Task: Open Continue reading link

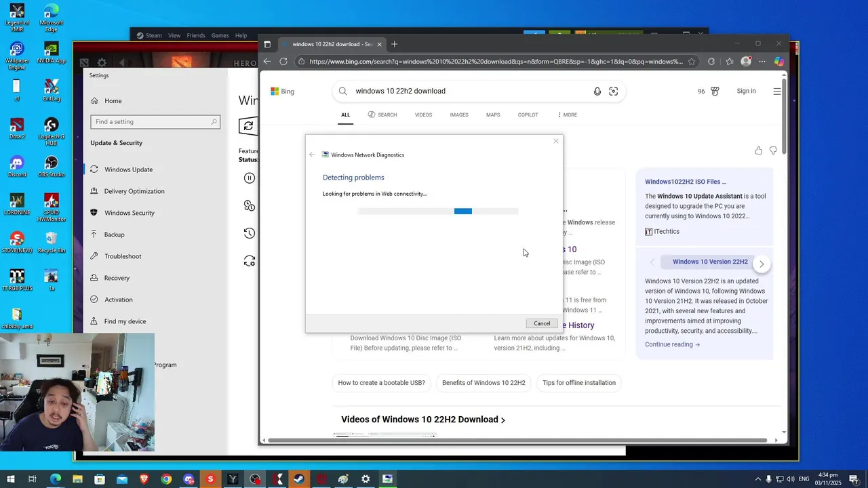Action: [672, 344]
